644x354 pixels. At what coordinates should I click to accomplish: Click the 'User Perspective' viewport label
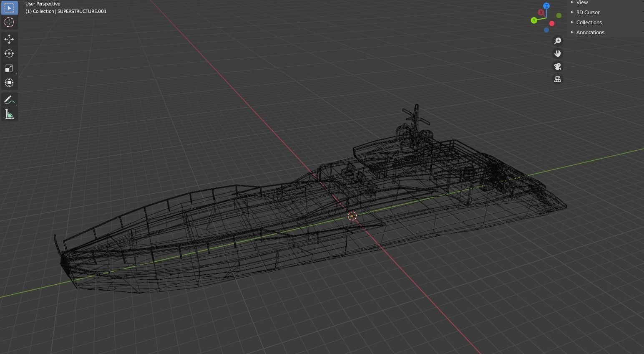click(43, 4)
